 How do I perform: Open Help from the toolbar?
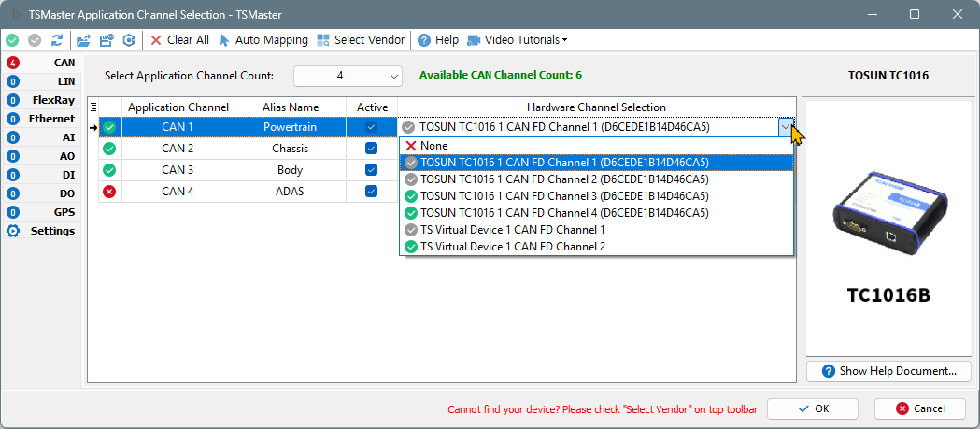(438, 40)
